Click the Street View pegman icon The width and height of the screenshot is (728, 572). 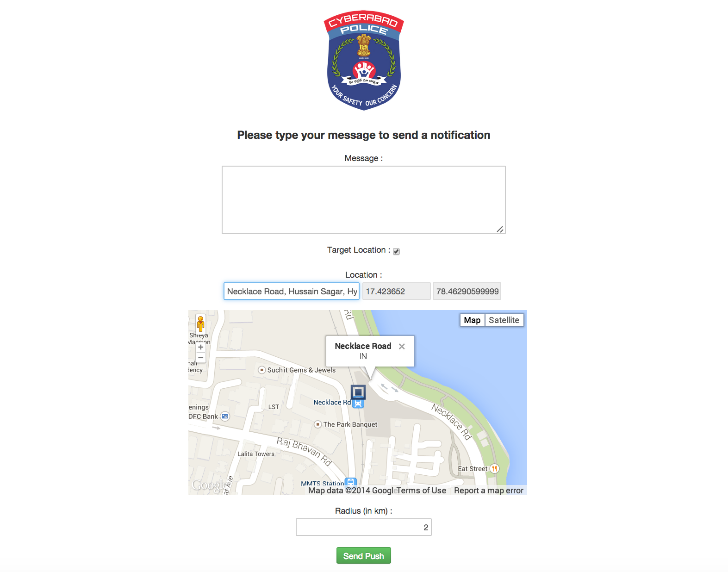200,323
